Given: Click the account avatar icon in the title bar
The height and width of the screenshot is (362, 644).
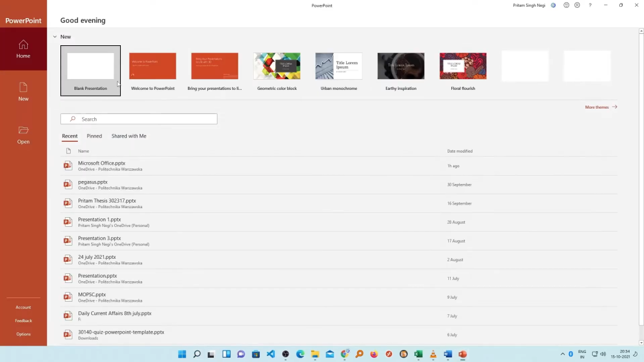Looking at the screenshot, I should 553,5.
